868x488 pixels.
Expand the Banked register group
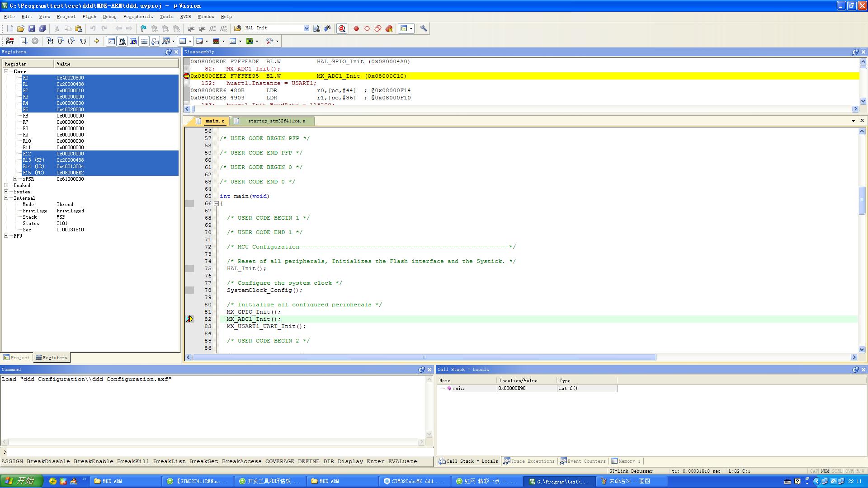tap(6, 185)
